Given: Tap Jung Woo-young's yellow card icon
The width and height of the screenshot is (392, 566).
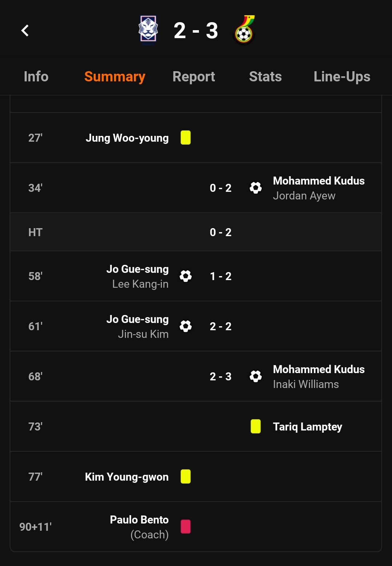Looking at the screenshot, I should coord(185,138).
